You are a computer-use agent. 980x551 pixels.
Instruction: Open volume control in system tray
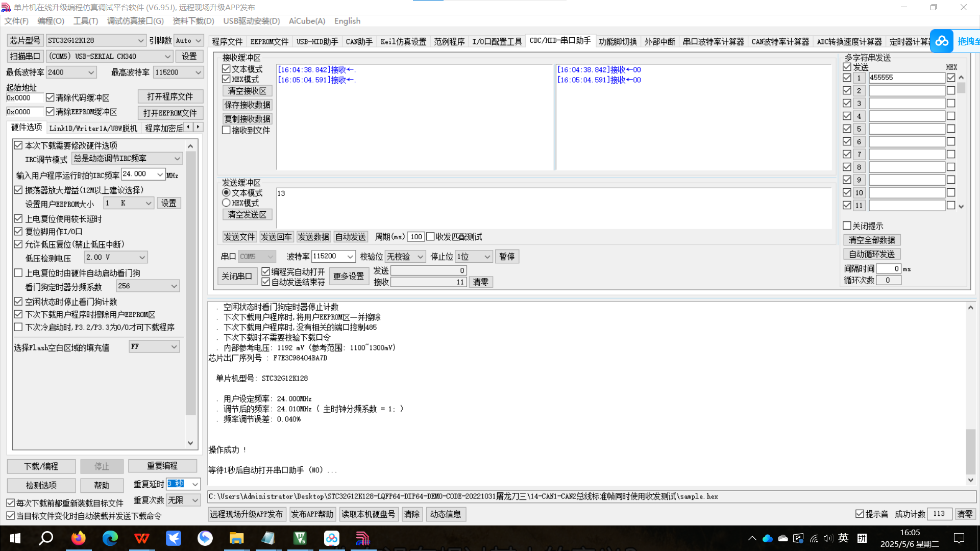pyautogui.click(x=828, y=538)
